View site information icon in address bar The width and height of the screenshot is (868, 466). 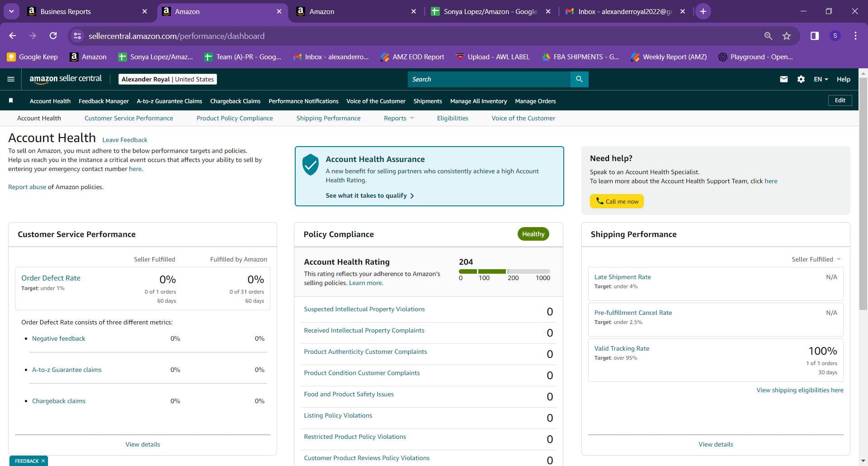coord(78,36)
